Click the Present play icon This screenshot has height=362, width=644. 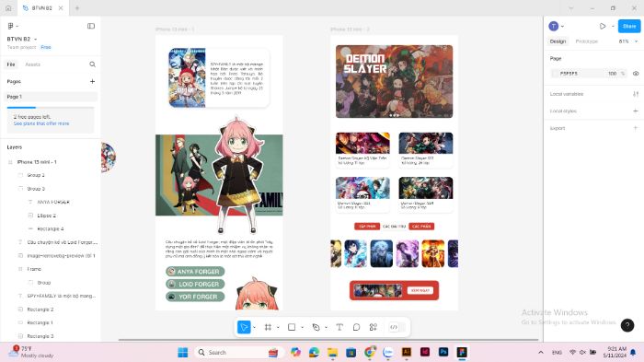tap(602, 26)
